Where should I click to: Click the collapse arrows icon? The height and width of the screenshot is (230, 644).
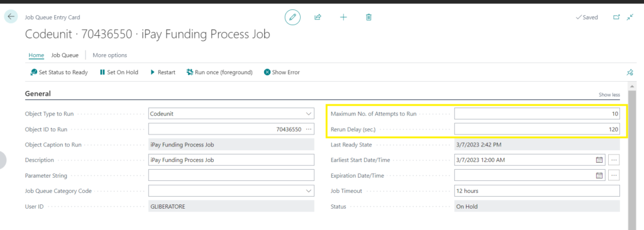[x=630, y=17]
